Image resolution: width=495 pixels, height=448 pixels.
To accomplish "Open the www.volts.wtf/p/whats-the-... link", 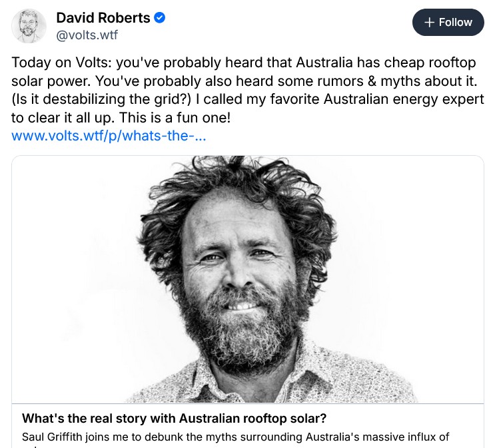I will tap(109, 136).
